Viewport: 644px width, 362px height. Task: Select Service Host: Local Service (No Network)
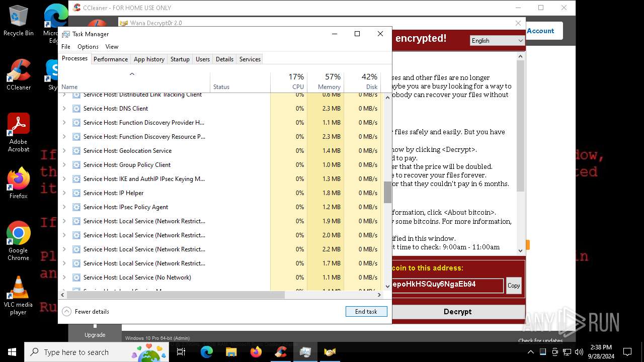click(137, 278)
